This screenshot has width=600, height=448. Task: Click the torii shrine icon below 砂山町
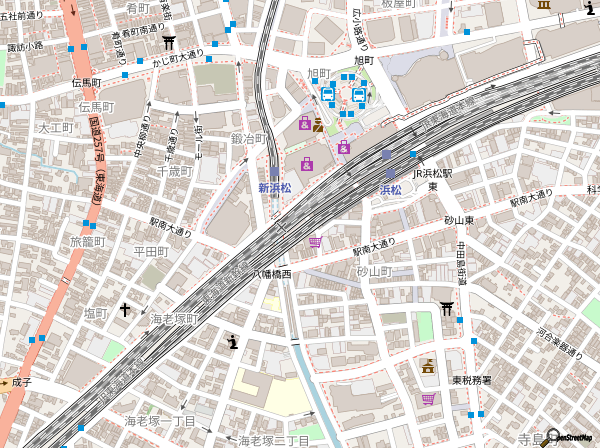coord(445,306)
